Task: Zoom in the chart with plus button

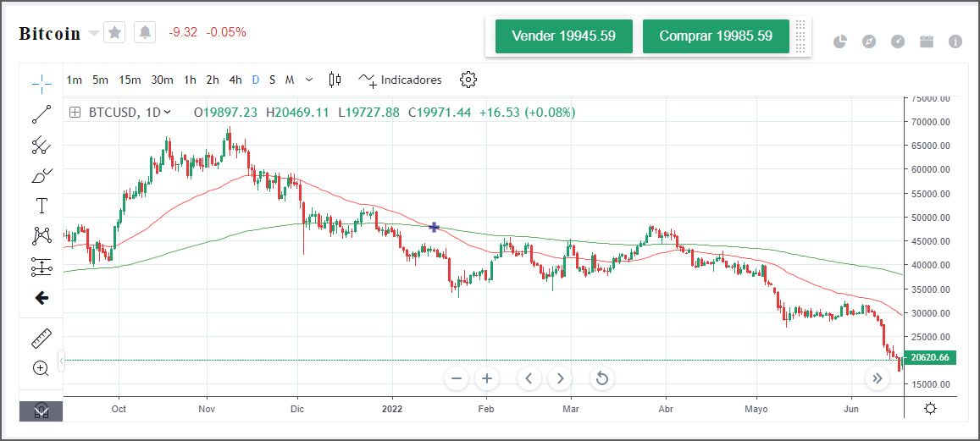Action: [x=487, y=378]
